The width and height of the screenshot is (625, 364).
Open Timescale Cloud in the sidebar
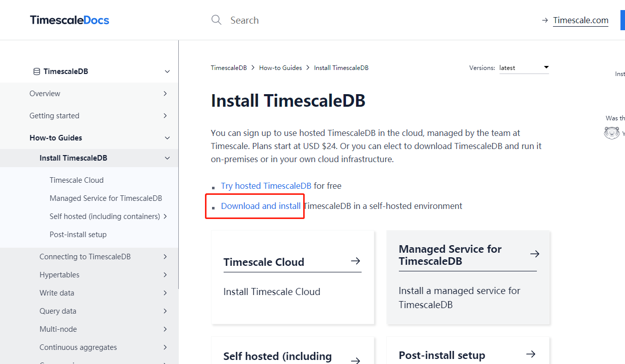(77, 180)
